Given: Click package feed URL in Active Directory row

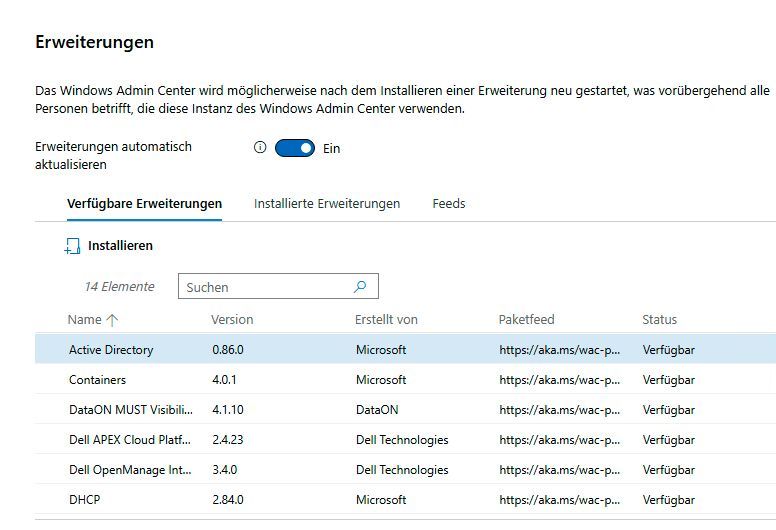Looking at the screenshot, I should 560,350.
